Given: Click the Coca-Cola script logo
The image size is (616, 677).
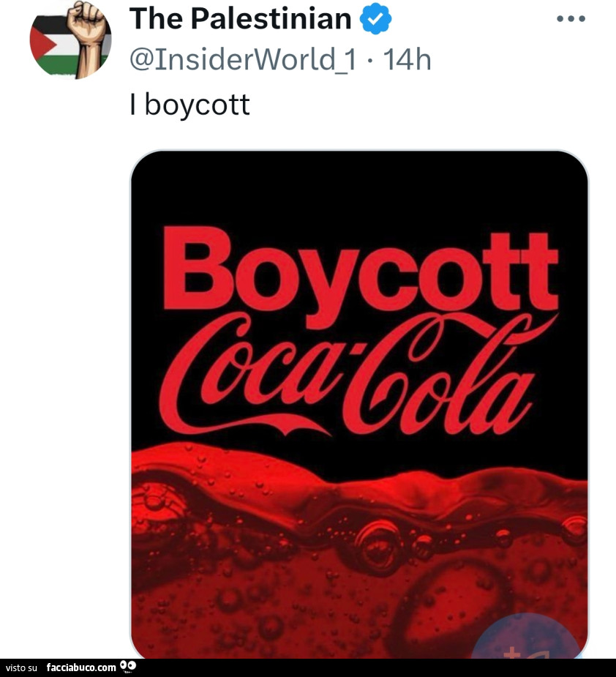Looking at the screenshot, I should (358, 374).
